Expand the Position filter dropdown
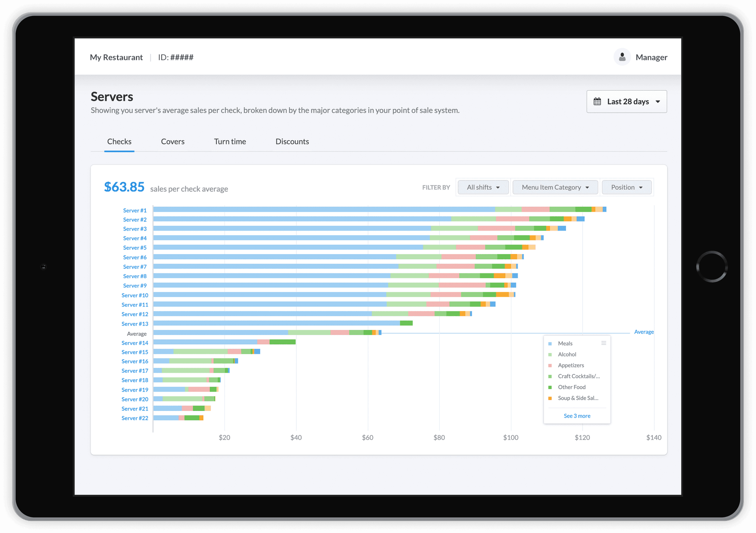 [626, 187]
